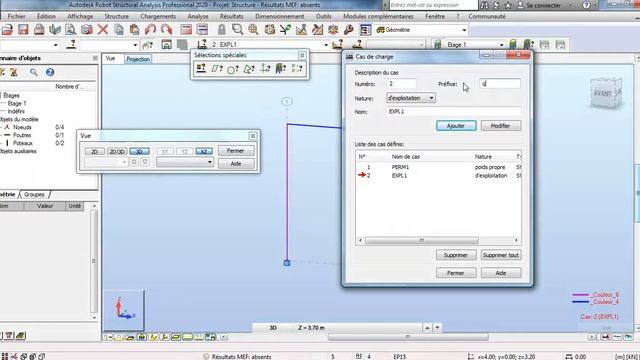Open the Etage 1 story dropdown
Viewport: 640px width, 360px height.
pyautogui.click(x=502, y=44)
